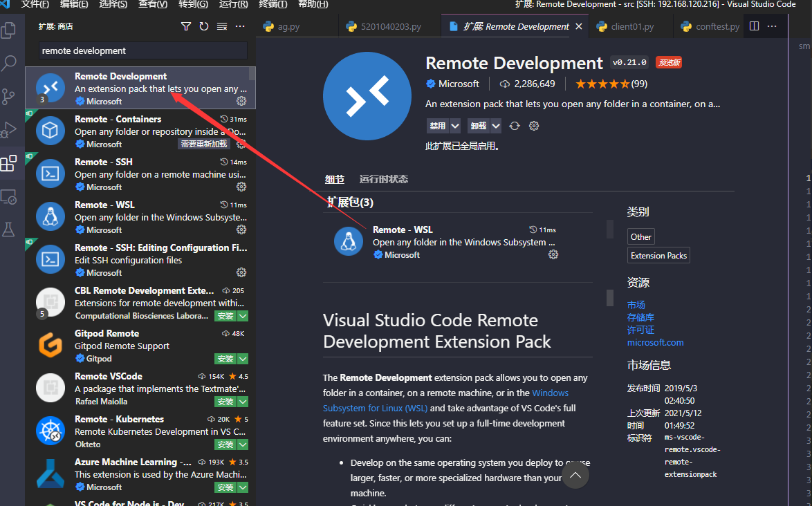Open the 市场 marketplace link
Image resolution: width=812 pixels, height=506 pixels.
[636, 306]
